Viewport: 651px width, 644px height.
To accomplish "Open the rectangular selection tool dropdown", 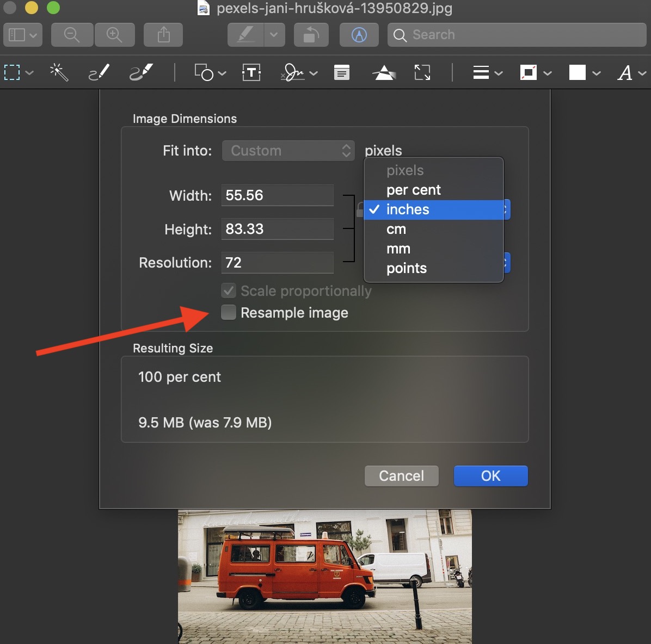I will [19, 73].
